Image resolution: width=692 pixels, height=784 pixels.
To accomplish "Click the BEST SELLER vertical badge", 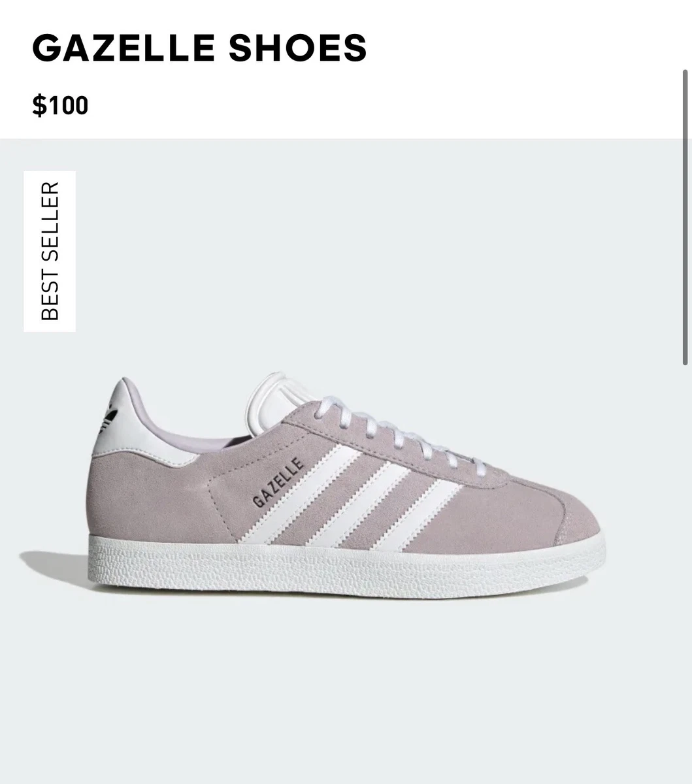I will tap(50, 252).
